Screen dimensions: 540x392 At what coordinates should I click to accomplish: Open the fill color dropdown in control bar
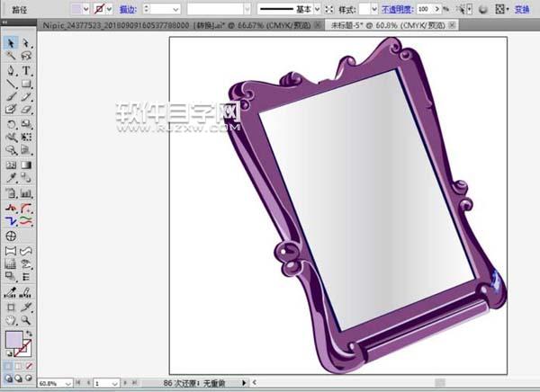(x=85, y=9)
